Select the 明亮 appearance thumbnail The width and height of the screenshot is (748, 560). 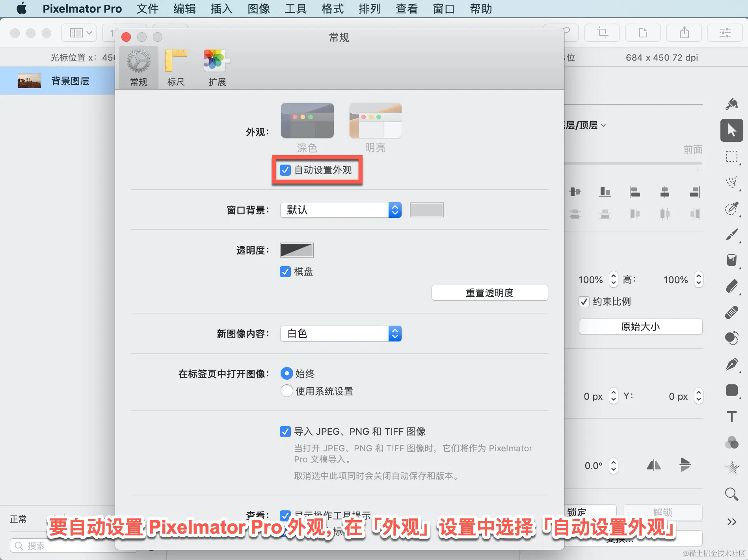(x=376, y=121)
